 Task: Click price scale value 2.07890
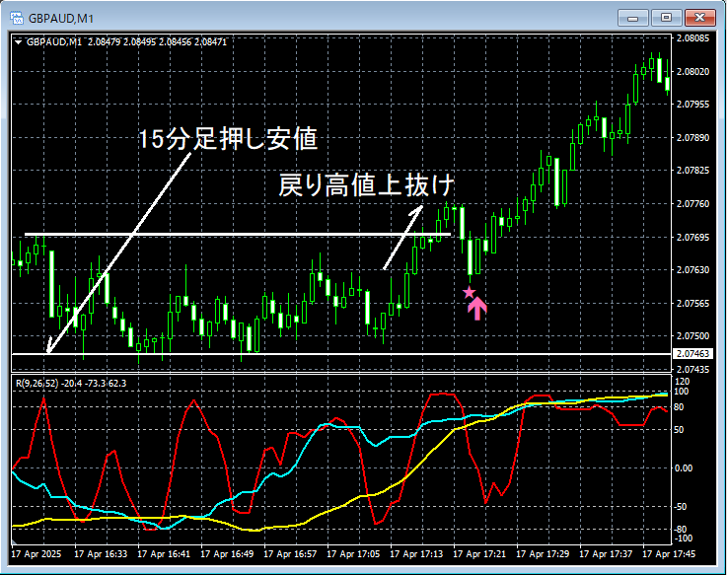pyautogui.click(x=693, y=138)
